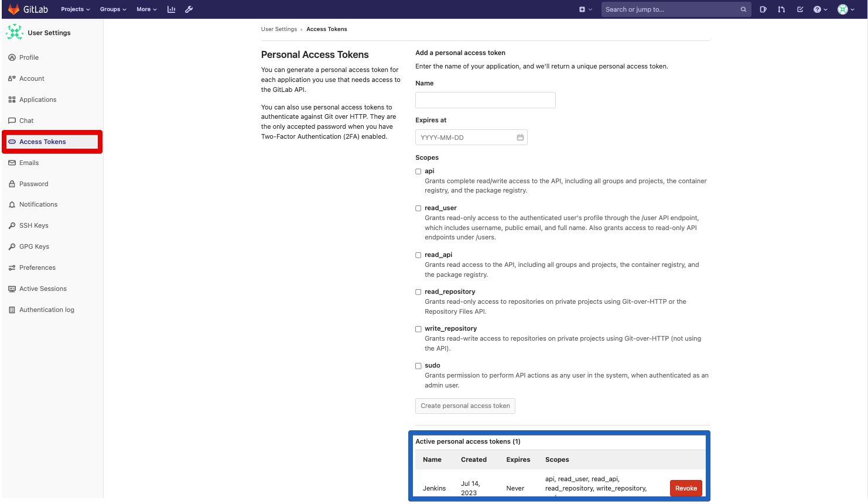Go to SSH Keys in sidebar
The height and width of the screenshot is (504, 868).
[x=33, y=225]
